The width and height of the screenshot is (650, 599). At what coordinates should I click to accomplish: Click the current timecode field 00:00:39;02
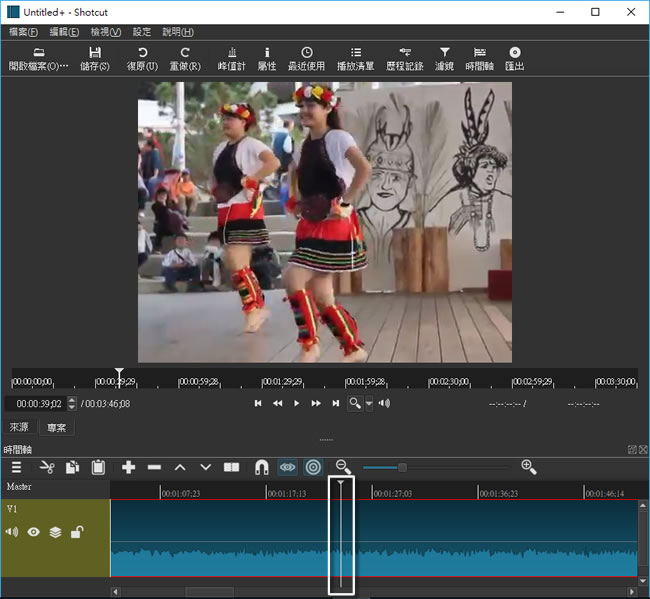click(x=36, y=404)
